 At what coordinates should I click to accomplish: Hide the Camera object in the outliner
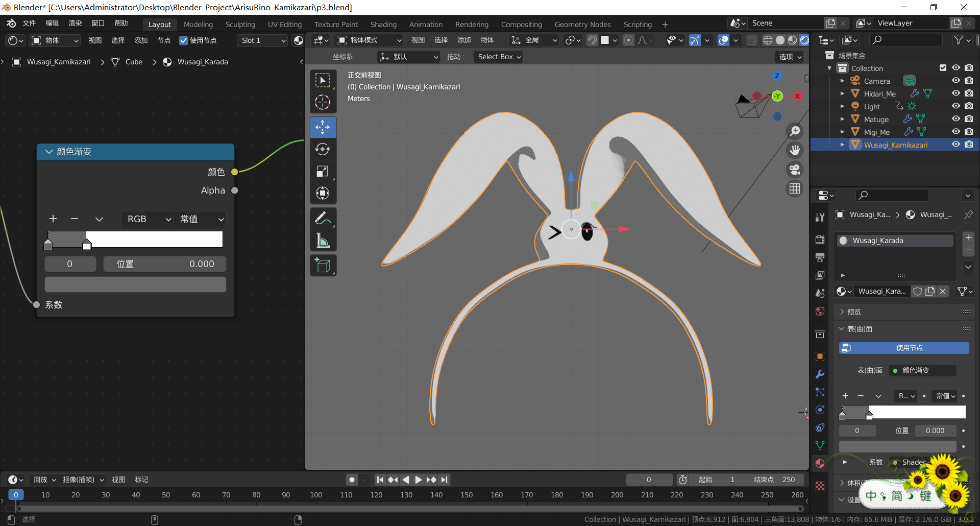click(x=955, y=81)
